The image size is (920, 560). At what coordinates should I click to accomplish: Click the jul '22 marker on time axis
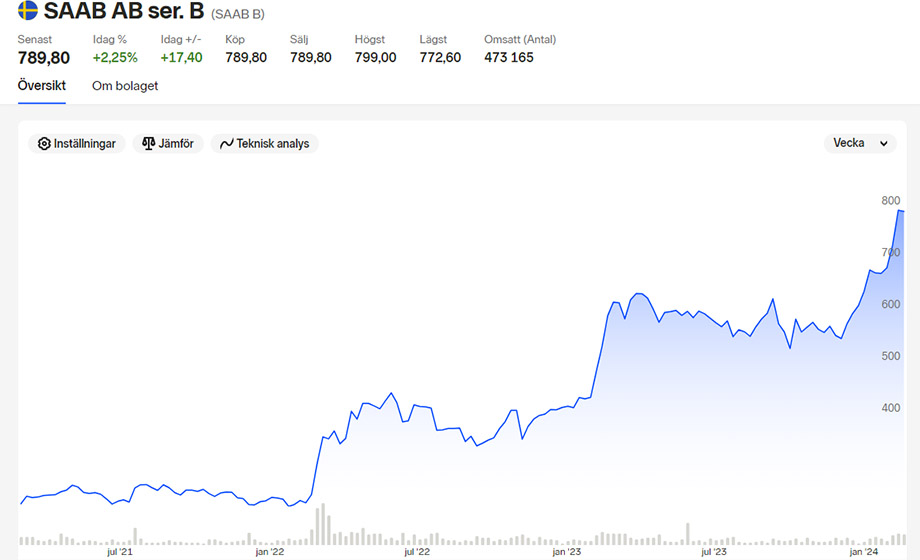point(417,552)
